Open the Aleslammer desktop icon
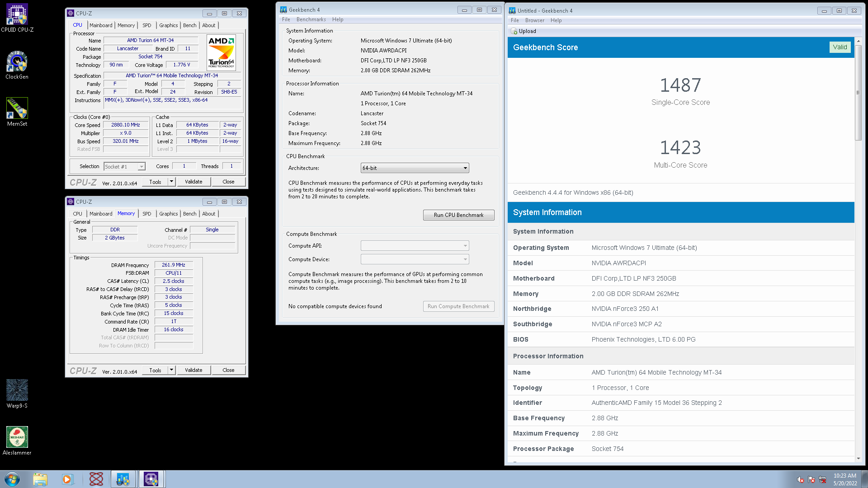Viewport: 868px width, 488px height. (x=17, y=441)
